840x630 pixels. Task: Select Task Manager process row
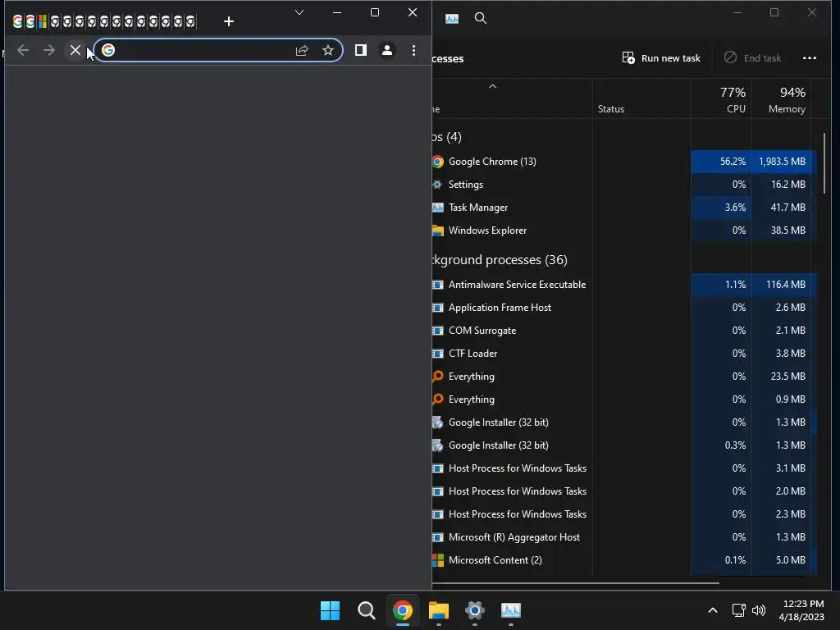(624, 208)
